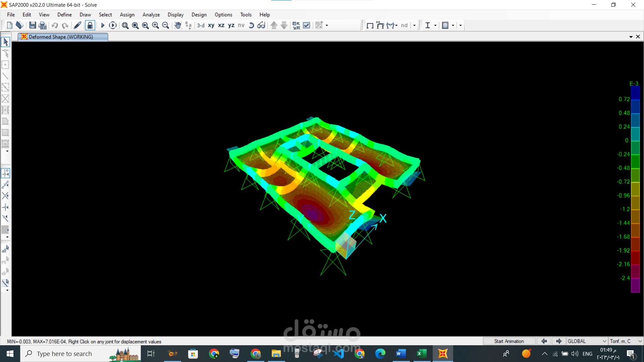The width and height of the screenshot is (644, 362).
Task: Switch to the 3-d view
Action: click(x=201, y=25)
